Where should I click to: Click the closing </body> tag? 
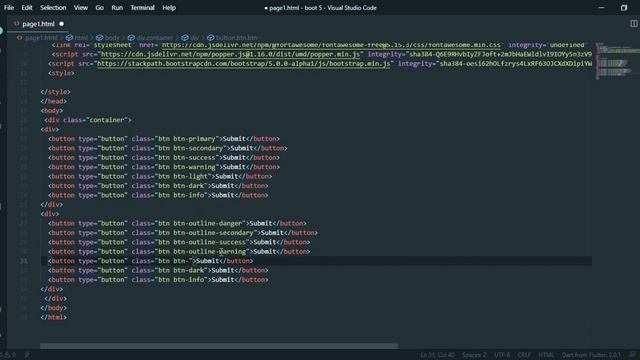pyautogui.click(x=53, y=308)
